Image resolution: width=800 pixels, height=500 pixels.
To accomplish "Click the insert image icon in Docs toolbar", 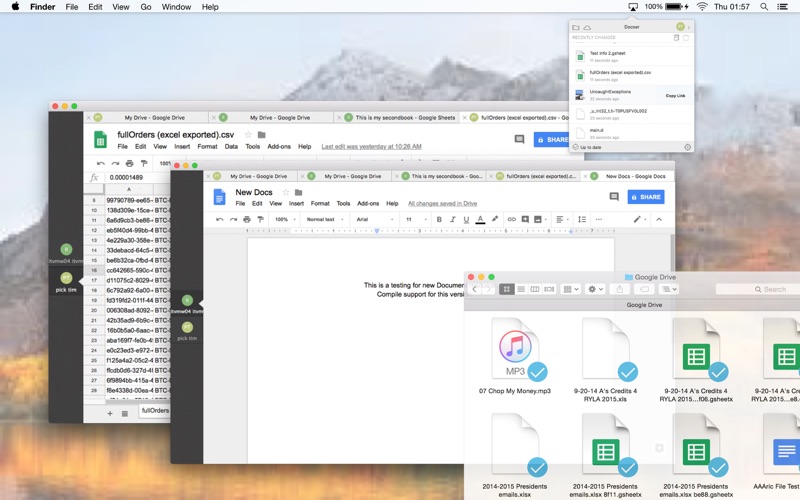I will tap(538, 219).
